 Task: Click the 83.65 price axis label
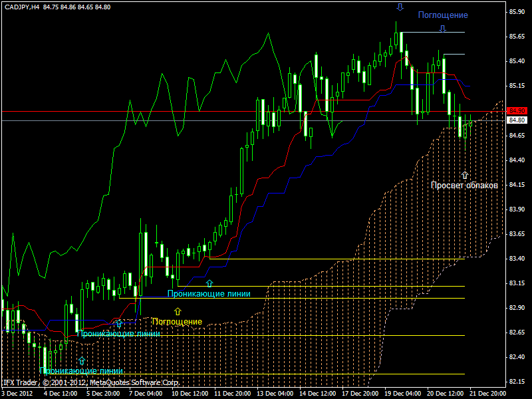tap(517, 234)
